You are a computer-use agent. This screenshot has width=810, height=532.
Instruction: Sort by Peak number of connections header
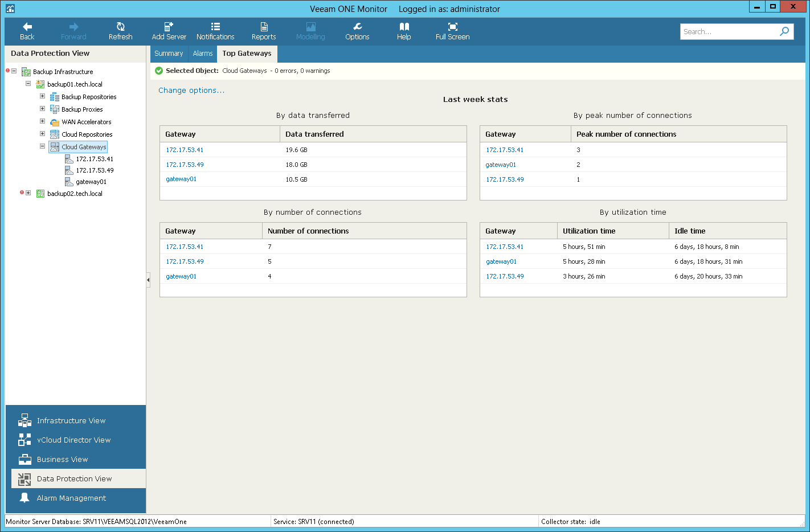point(679,134)
